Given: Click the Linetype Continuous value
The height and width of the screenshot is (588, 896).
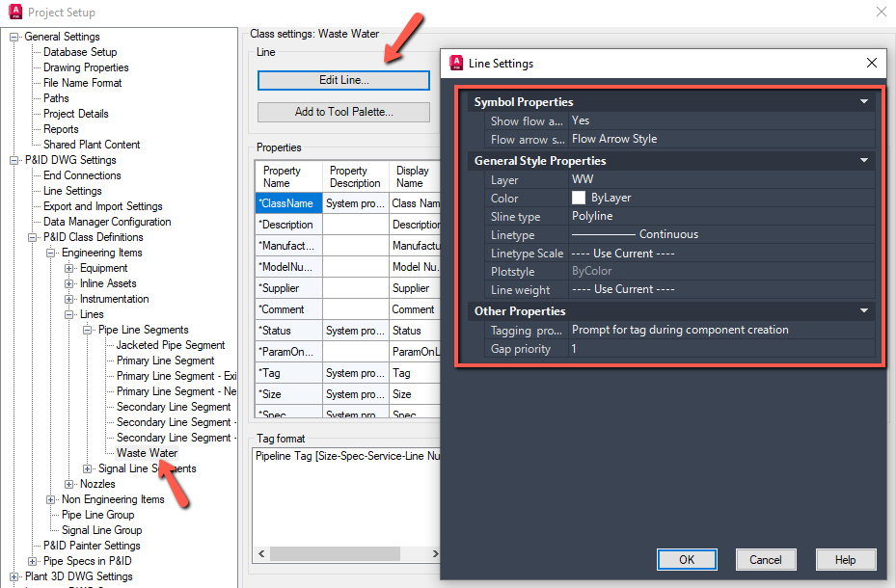Looking at the screenshot, I should click(721, 234).
